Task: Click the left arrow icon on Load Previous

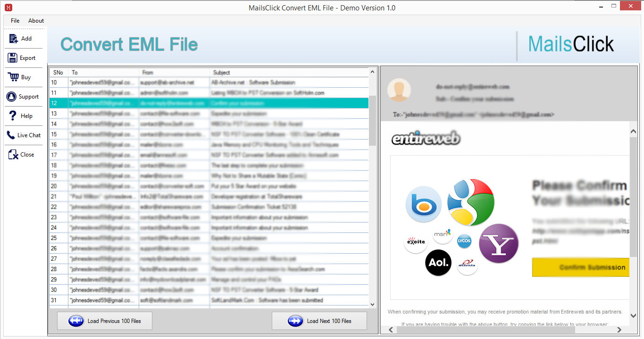Action: click(x=76, y=321)
